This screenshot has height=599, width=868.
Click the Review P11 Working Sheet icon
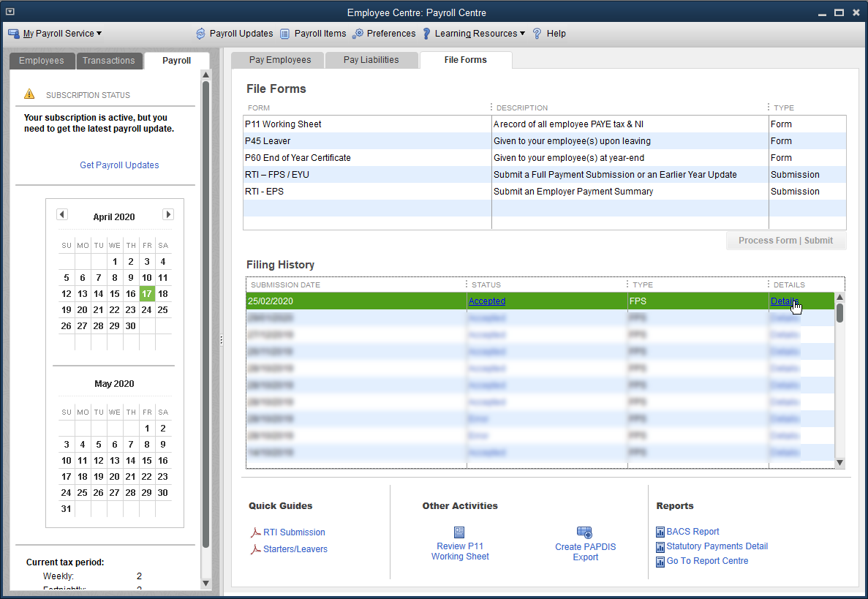(x=459, y=532)
